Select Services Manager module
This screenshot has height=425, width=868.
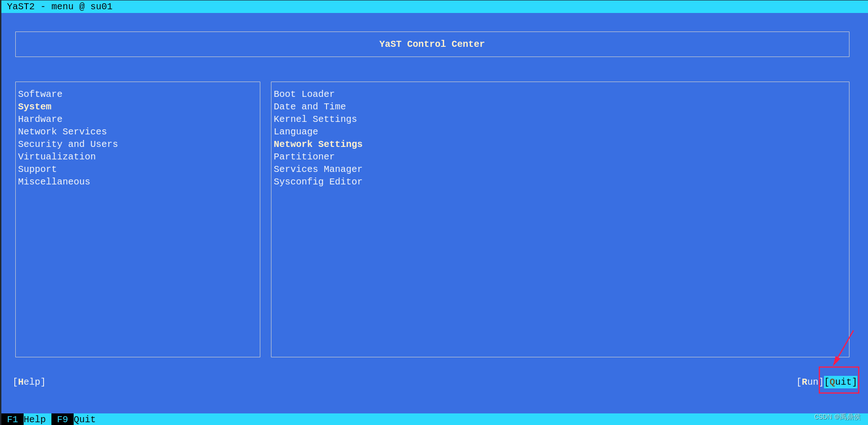click(318, 169)
